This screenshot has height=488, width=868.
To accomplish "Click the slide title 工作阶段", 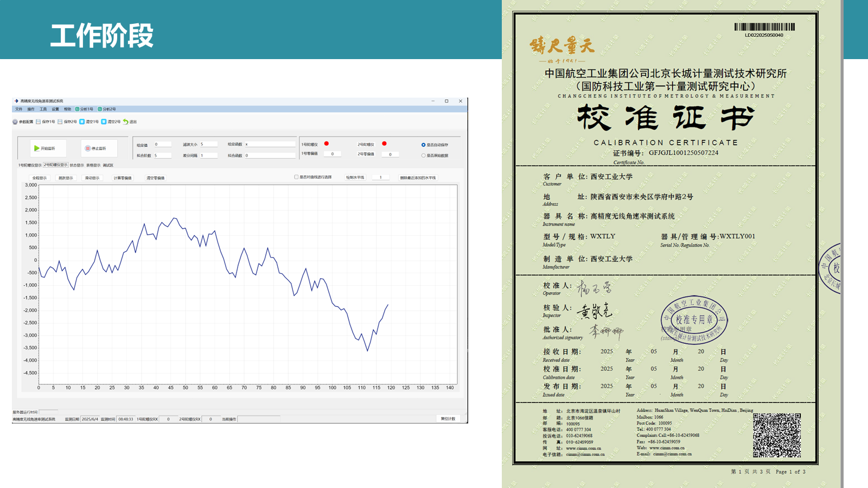I will point(102,36).
